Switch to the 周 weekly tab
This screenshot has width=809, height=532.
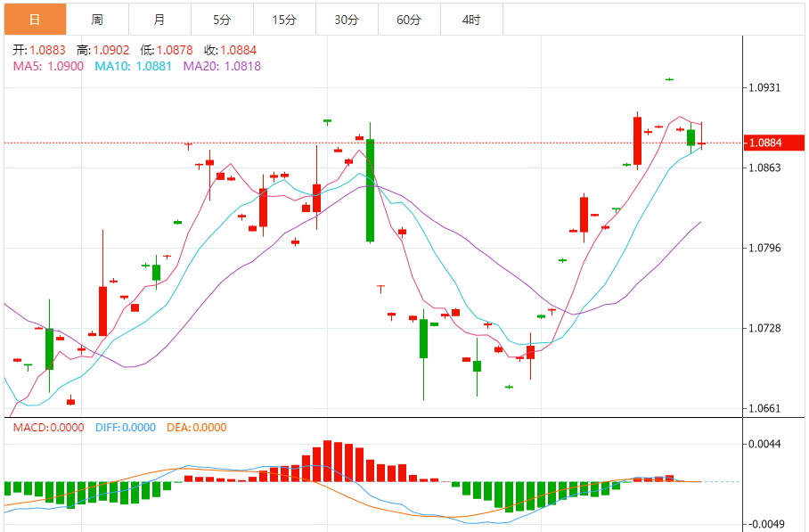coord(97,20)
